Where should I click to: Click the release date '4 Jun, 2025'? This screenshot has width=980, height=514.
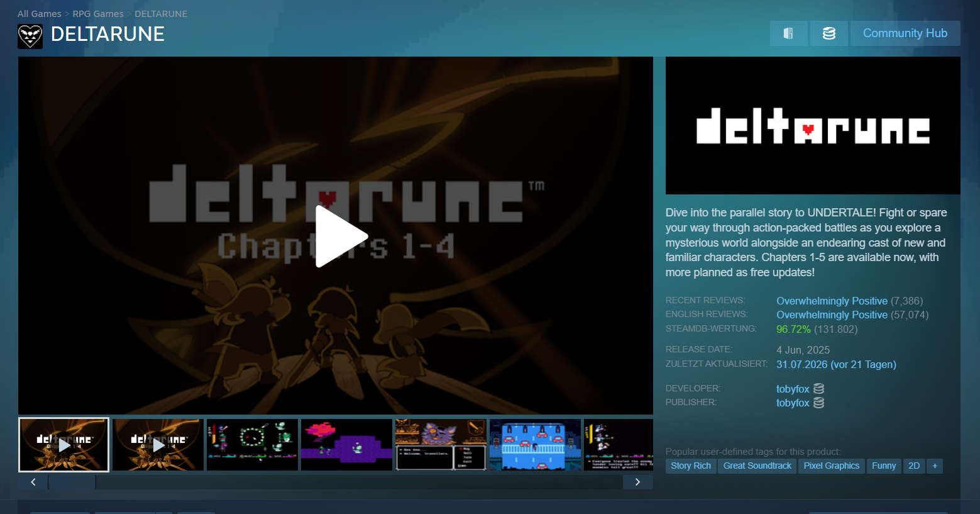pyautogui.click(x=803, y=350)
